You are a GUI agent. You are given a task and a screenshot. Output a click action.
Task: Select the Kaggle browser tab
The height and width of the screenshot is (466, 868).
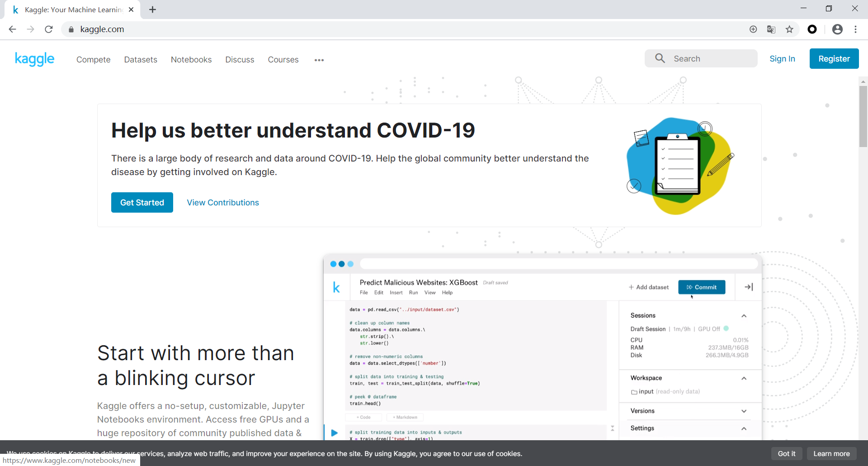[72, 10]
